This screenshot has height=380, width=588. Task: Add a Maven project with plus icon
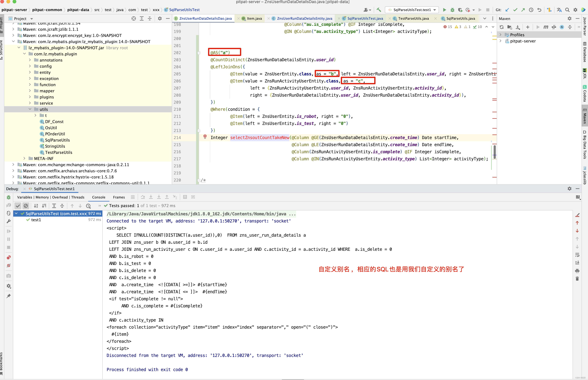(x=528, y=27)
